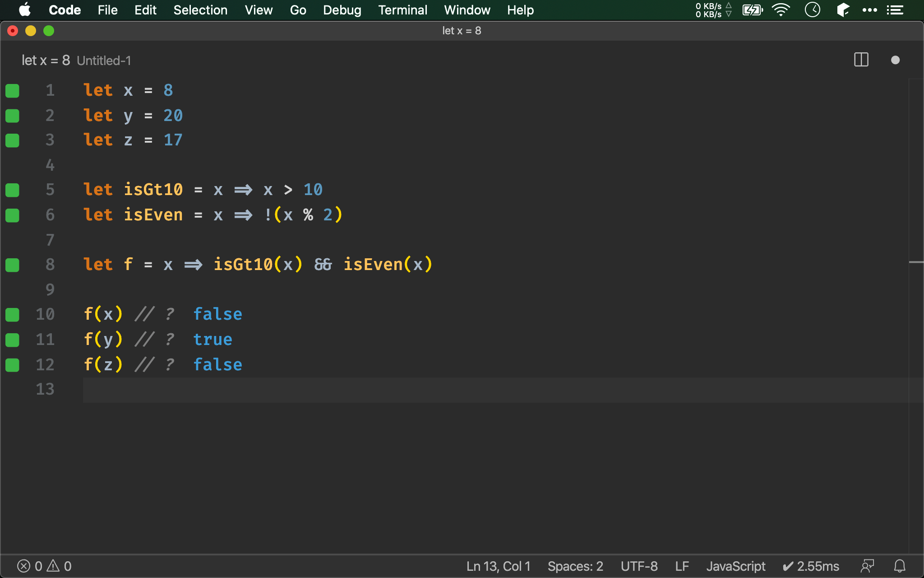Open the notifications bell icon
924x578 pixels.
pyautogui.click(x=900, y=566)
